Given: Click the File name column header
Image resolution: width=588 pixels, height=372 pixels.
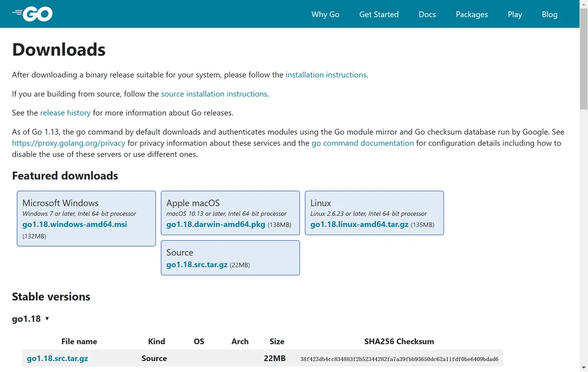Looking at the screenshot, I should click(x=79, y=342).
